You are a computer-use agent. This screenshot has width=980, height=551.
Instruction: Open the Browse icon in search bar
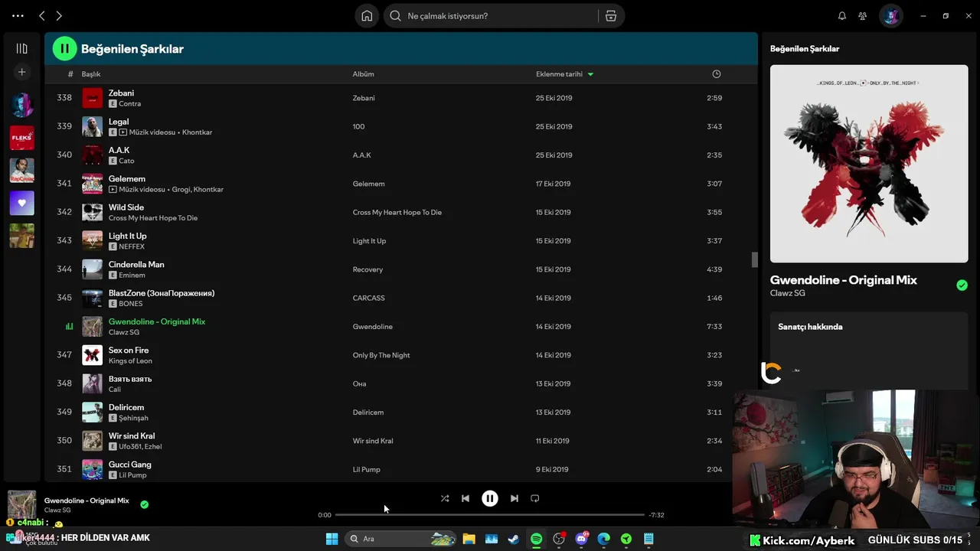pos(610,15)
